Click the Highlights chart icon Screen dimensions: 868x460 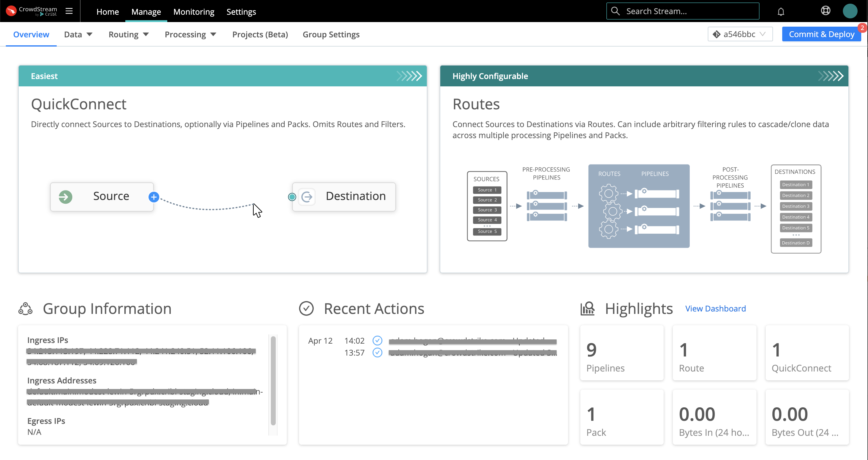pos(587,308)
